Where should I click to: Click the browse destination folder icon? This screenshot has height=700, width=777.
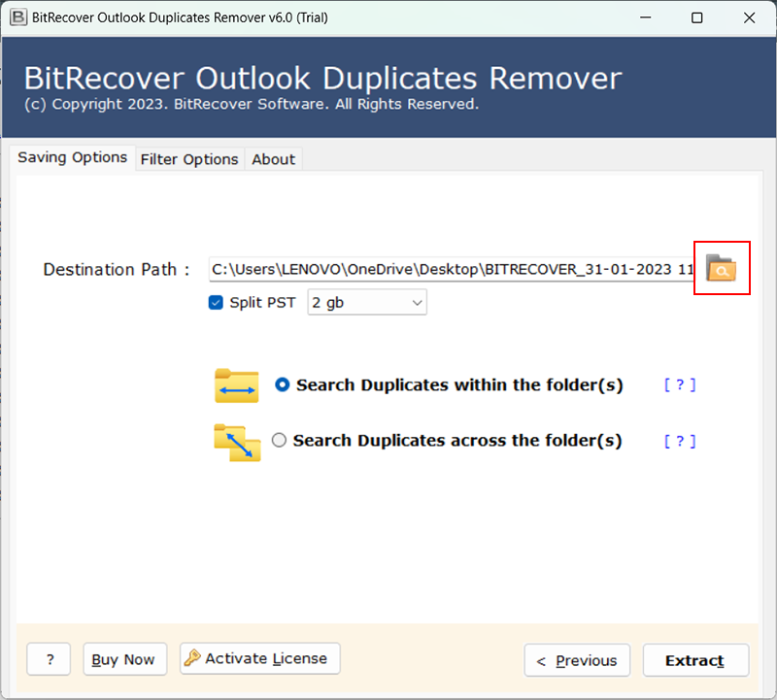pyautogui.click(x=721, y=269)
